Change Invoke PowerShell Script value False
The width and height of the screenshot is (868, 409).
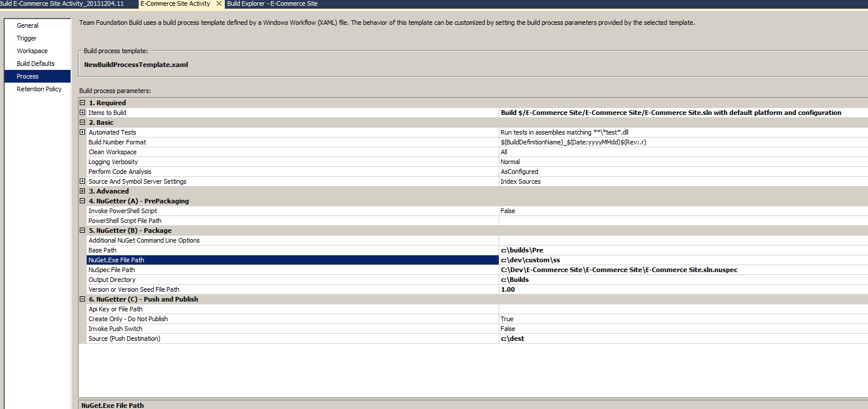click(x=684, y=211)
